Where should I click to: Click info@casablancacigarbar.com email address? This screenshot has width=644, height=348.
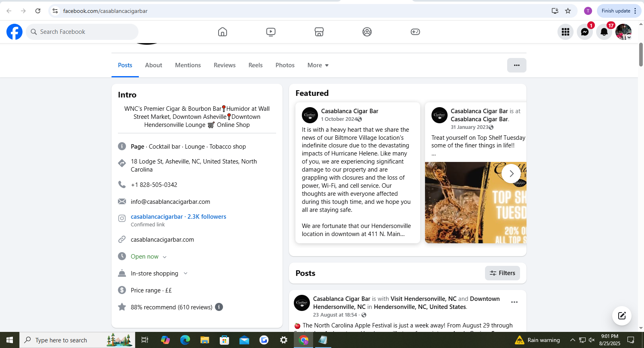tap(170, 202)
